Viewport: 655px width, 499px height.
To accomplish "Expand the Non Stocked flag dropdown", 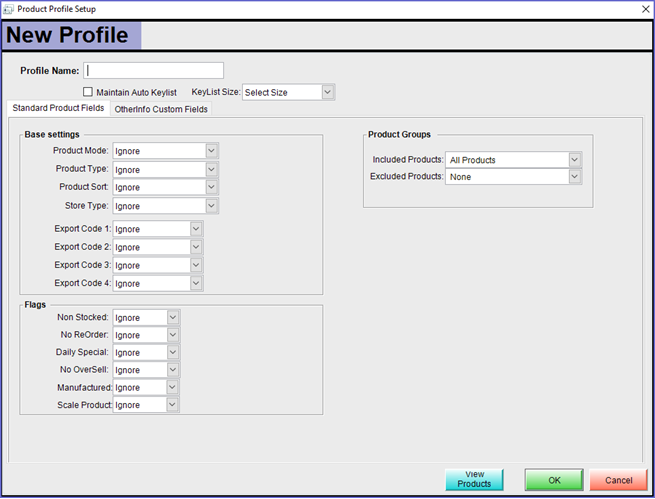I will click(x=173, y=317).
